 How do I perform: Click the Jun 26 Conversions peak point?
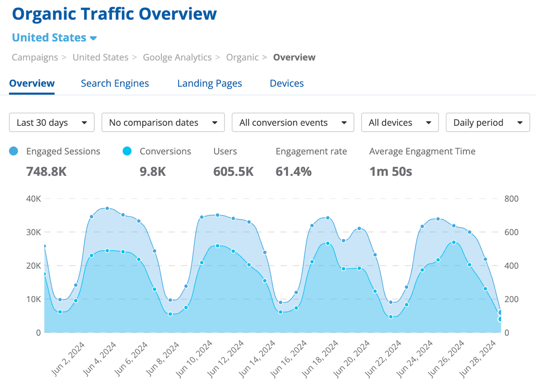pyautogui.click(x=454, y=242)
